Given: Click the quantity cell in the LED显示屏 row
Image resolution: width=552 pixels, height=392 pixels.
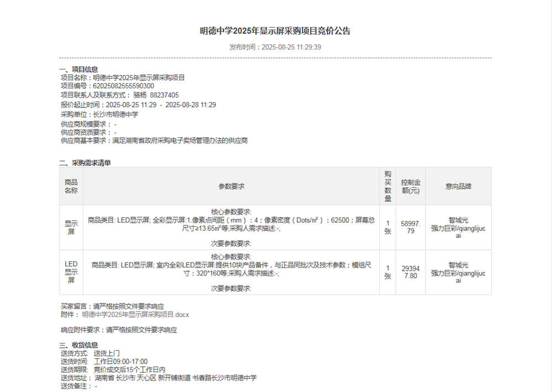Looking at the screenshot, I should click(388, 272).
